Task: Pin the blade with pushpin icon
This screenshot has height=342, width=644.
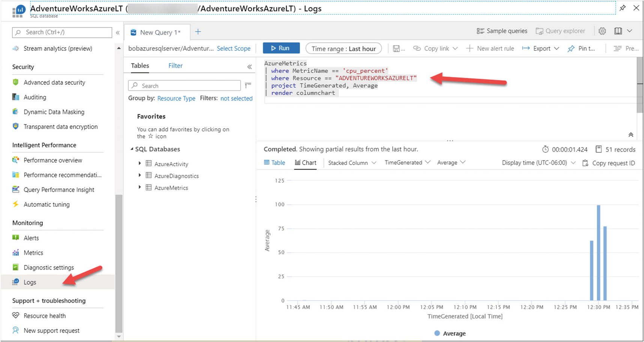Action: tap(623, 8)
